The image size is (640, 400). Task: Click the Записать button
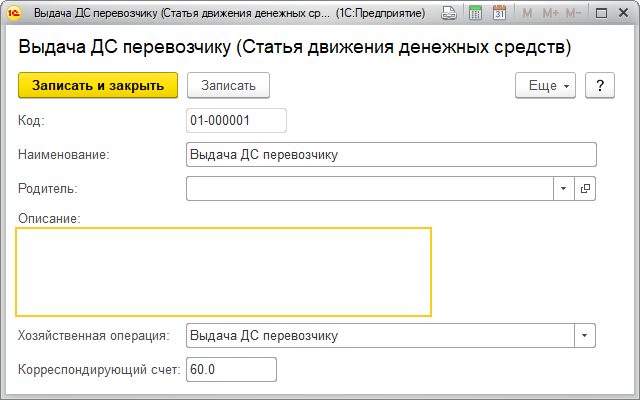coord(229,86)
